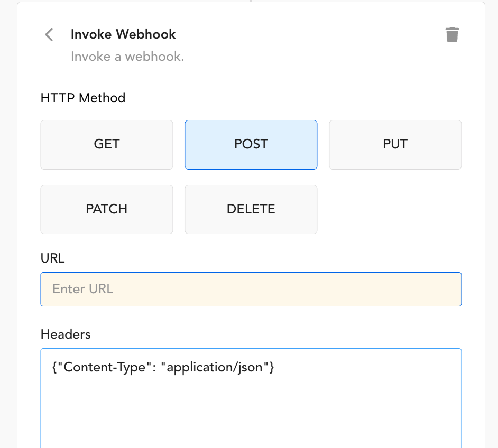Click the "Headers" field label

click(x=66, y=334)
